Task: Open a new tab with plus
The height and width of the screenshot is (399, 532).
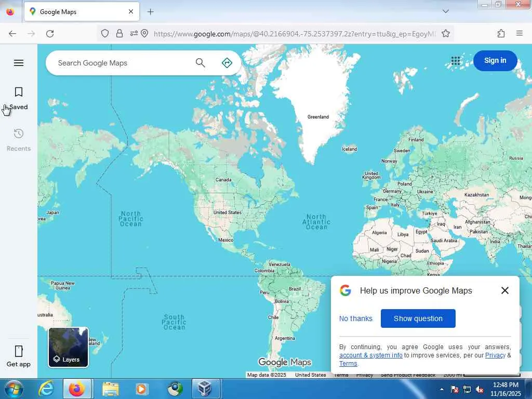Action: (151, 12)
